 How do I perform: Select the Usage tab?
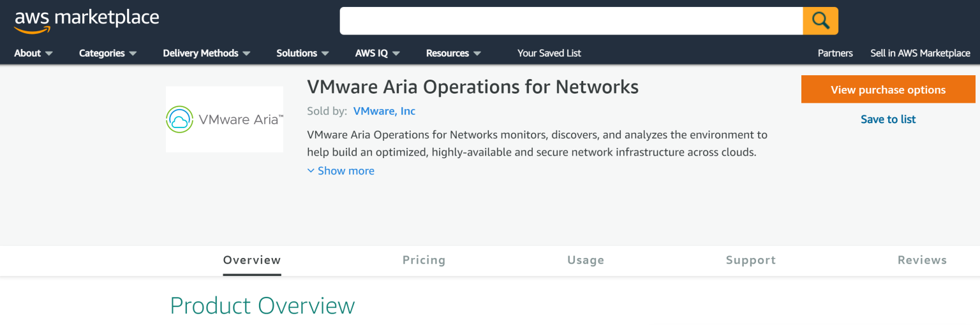click(x=585, y=260)
